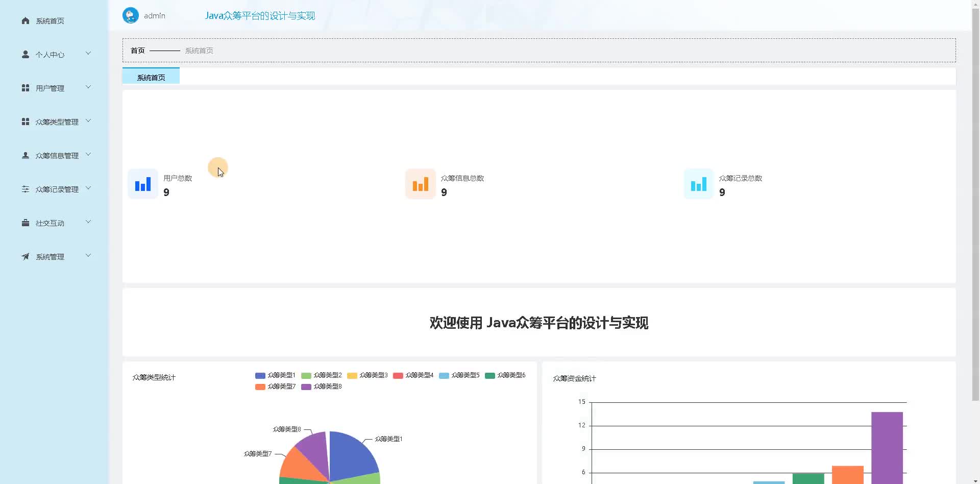Click the grid icon for 用户管理
Viewport: 980px width, 484px height.
coord(26,88)
